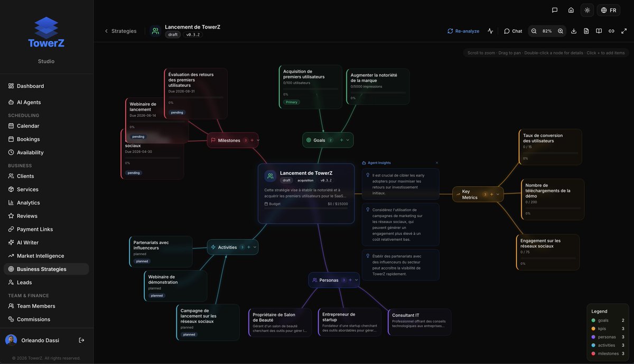Add item to Key Metrics node with plus
This screenshot has height=364, width=634.
(491, 194)
